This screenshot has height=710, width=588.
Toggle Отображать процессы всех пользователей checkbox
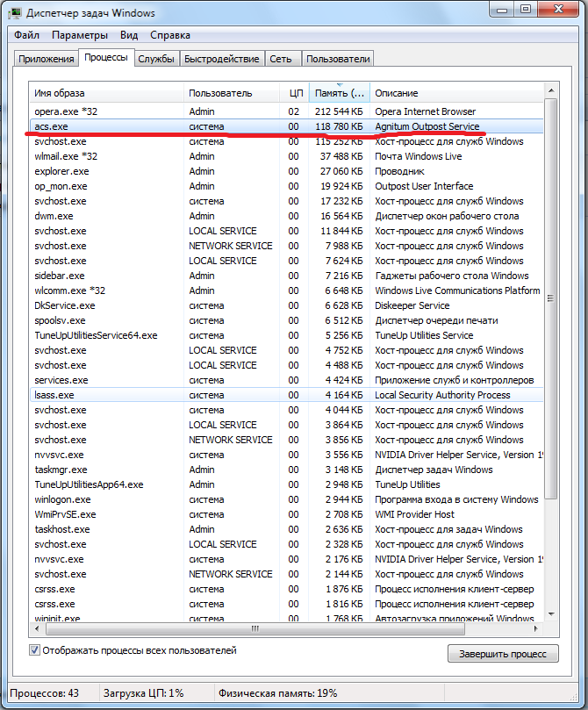pos(34,650)
